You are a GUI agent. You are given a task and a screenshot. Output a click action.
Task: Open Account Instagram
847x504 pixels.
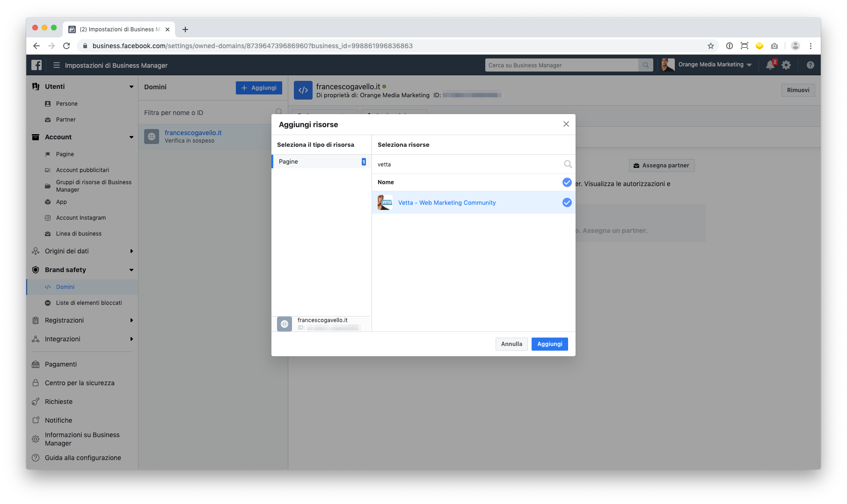[x=81, y=218]
